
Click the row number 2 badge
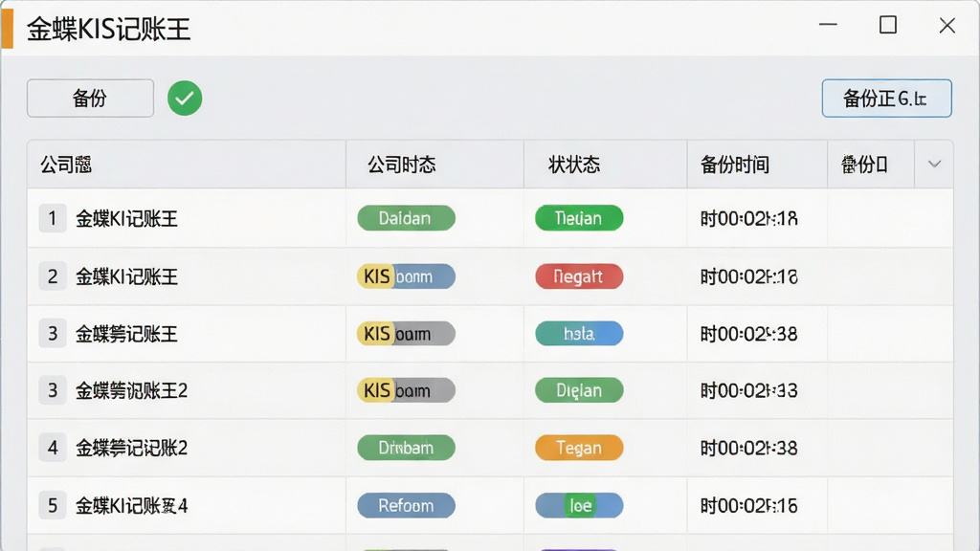click(53, 276)
